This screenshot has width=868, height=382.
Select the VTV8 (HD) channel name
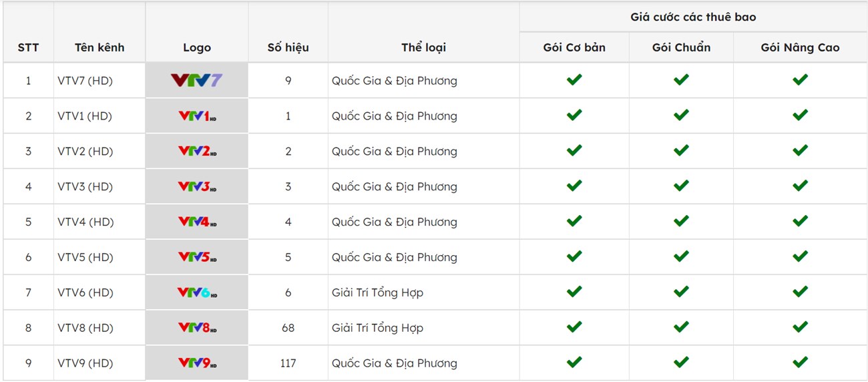tap(85, 328)
